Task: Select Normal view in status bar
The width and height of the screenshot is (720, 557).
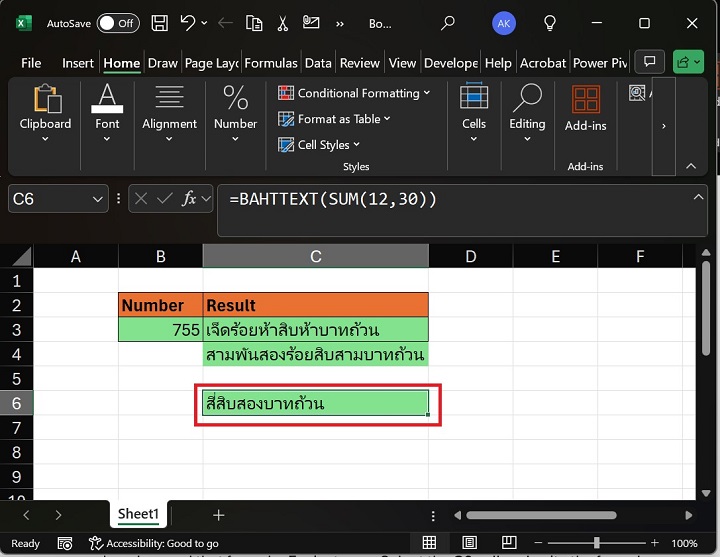Action: coord(429,543)
